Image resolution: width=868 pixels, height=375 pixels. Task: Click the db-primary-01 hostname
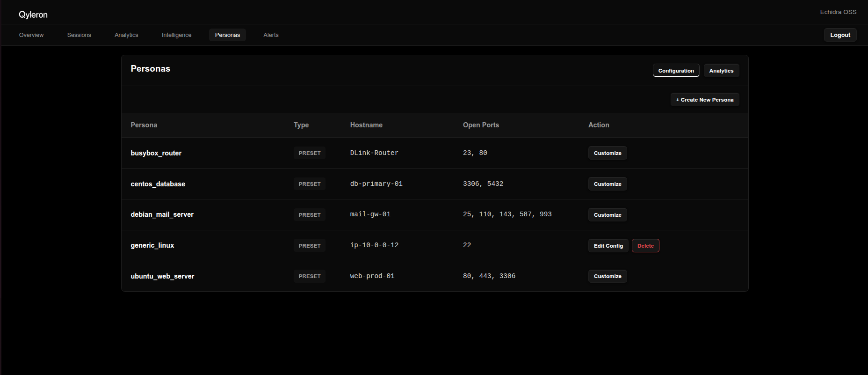tap(376, 184)
